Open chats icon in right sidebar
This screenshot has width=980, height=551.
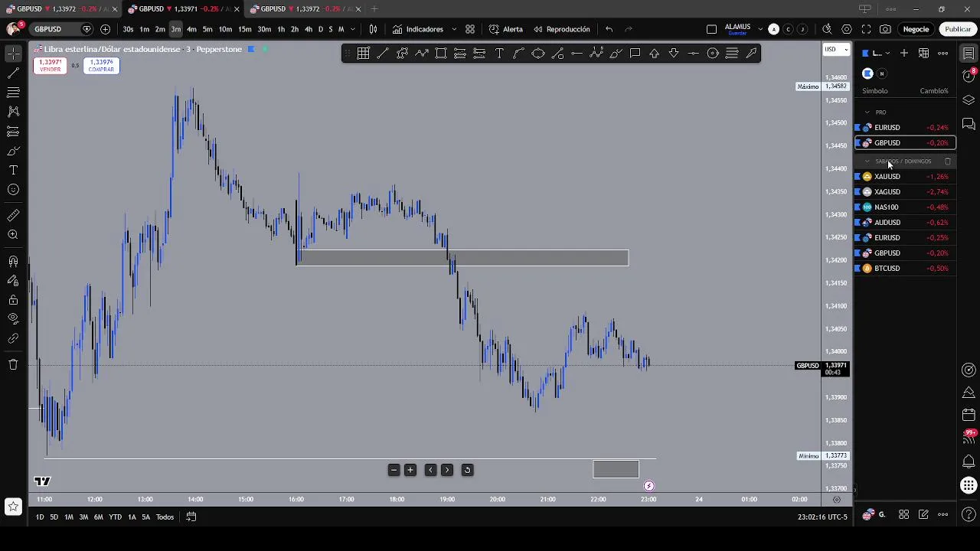[969, 123]
